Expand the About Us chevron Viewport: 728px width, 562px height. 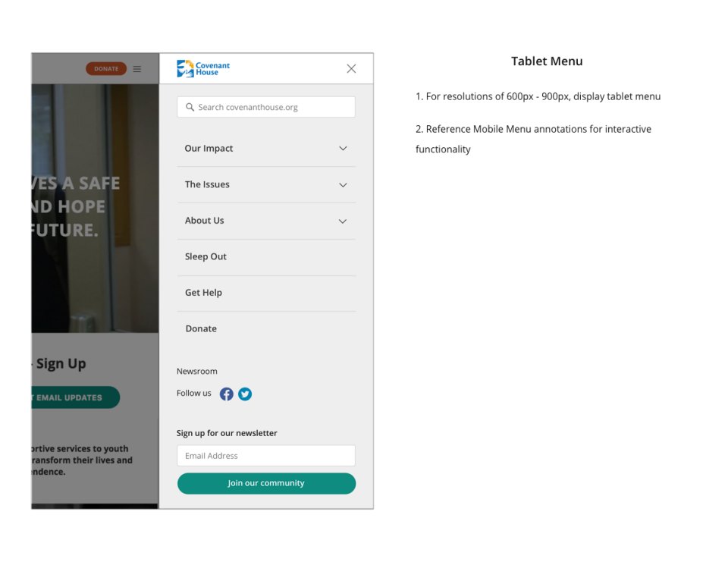click(343, 221)
